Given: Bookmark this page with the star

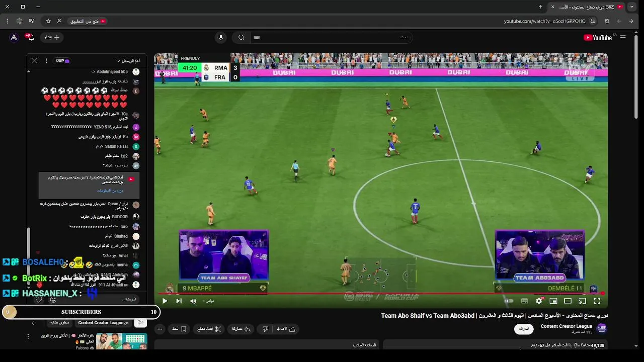Looking at the screenshot, I should (x=48, y=21).
